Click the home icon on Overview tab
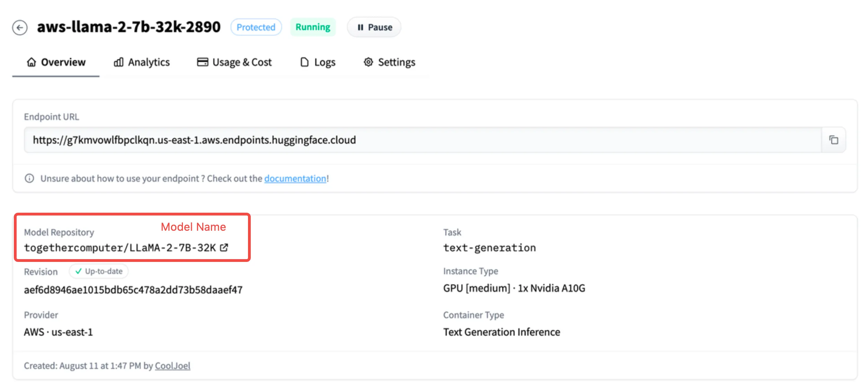This screenshot has height=388, width=868. click(32, 62)
